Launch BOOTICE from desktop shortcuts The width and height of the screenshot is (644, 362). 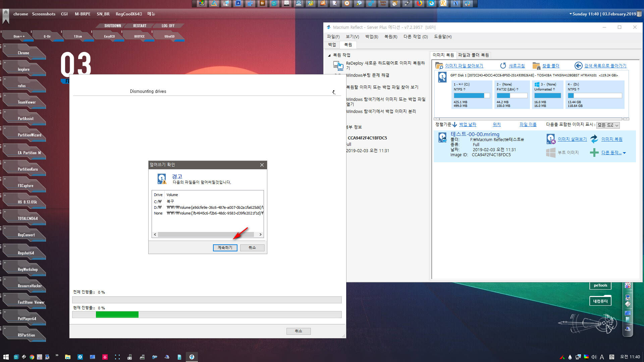[140, 36]
